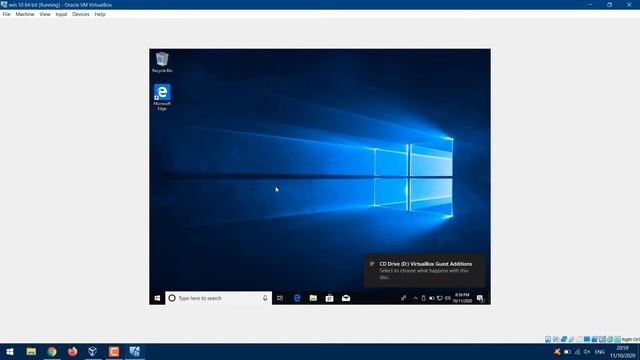The height and width of the screenshot is (360, 640).
Task: Open File Explorer in the guest taskbar
Action: (313, 298)
